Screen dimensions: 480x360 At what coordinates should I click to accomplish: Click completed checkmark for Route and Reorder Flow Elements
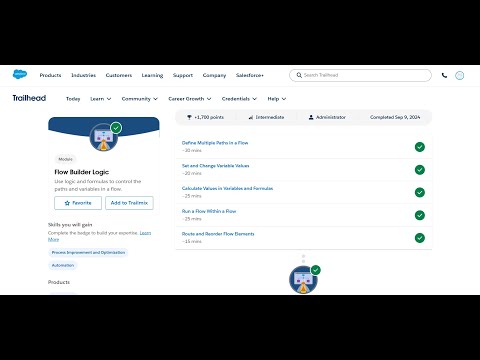tap(420, 238)
